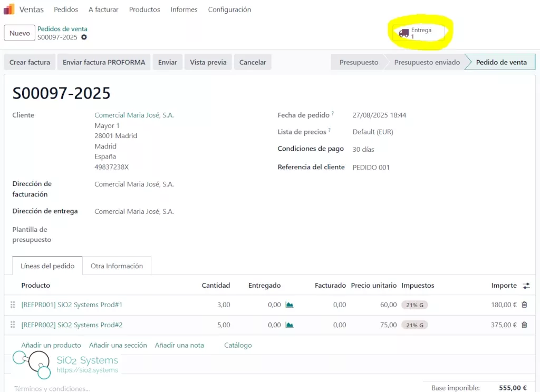This screenshot has width=540, height=392.
Task: Open the gear menu beside S00097-2025
Action: click(x=84, y=37)
